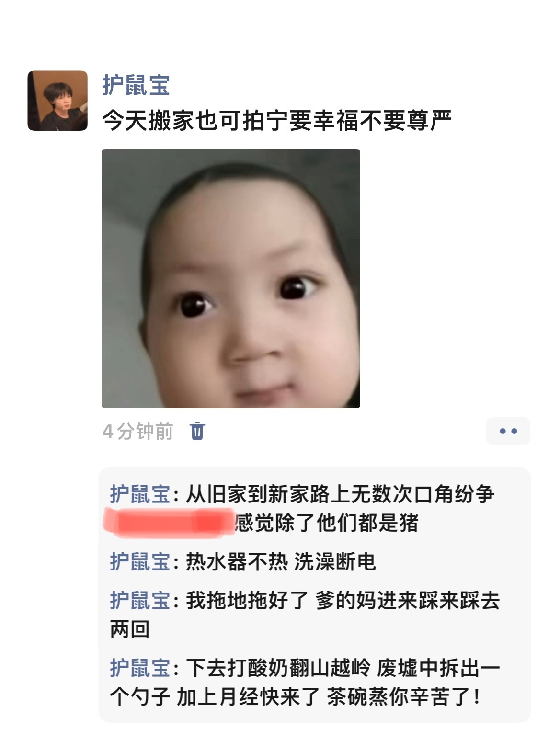
Task: View the baby face meme image
Action: 231,279
